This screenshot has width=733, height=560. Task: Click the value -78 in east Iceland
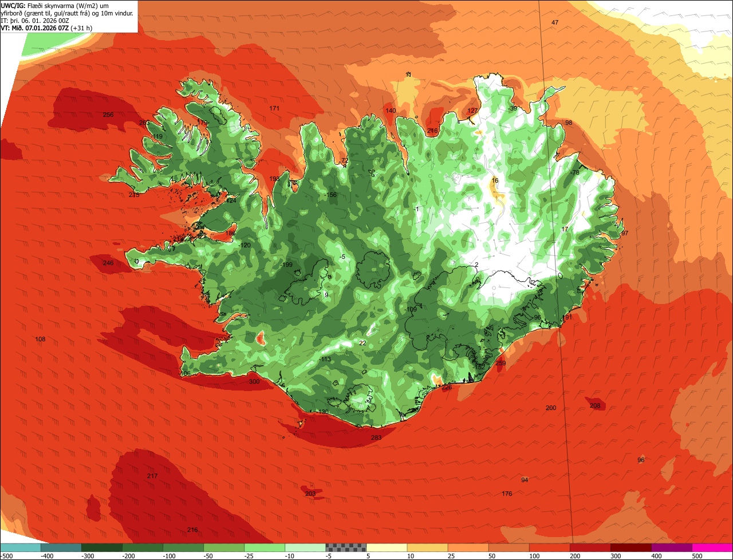coord(574,172)
